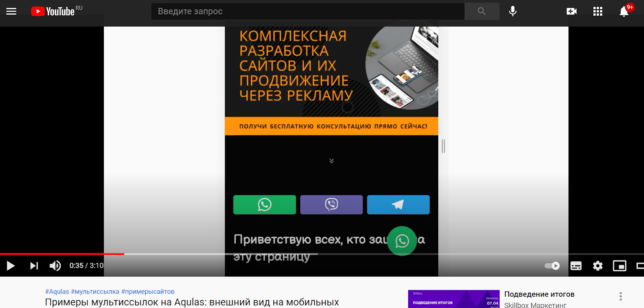Click the #примерысайтов hashtag
644x308 pixels.
point(148,291)
